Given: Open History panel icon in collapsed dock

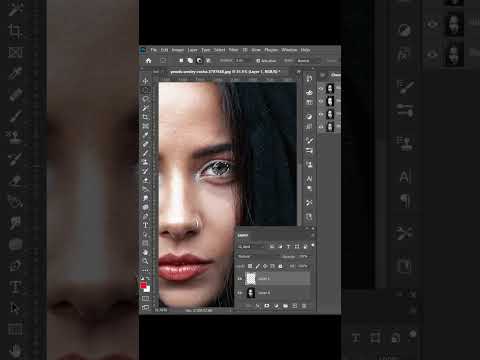Looking at the screenshot, I should click(x=309, y=79).
